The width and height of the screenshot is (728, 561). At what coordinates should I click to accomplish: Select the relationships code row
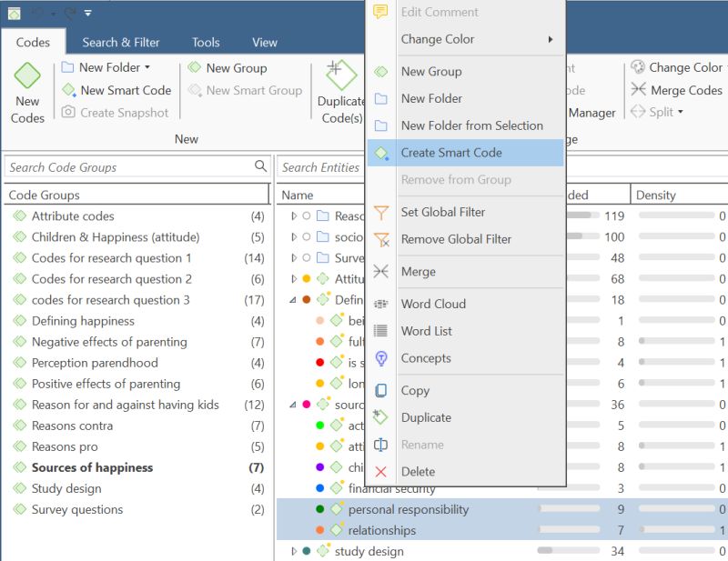(x=502, y=530)
